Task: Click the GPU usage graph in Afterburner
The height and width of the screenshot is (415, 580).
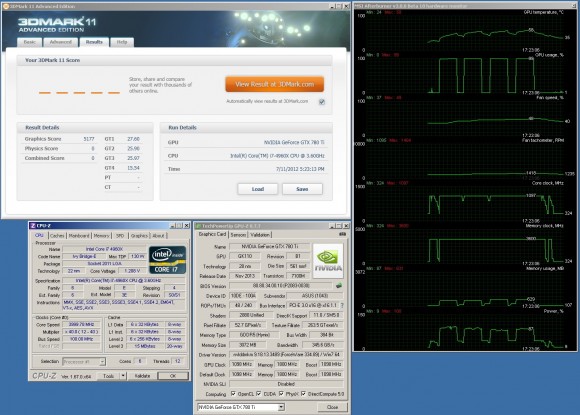Action: tap(464, 75)
